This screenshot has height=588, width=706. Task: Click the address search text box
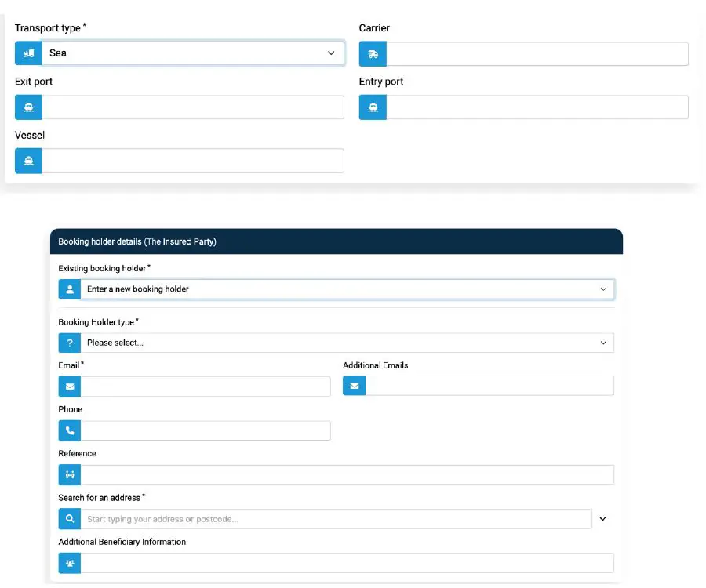pos(314,518)
